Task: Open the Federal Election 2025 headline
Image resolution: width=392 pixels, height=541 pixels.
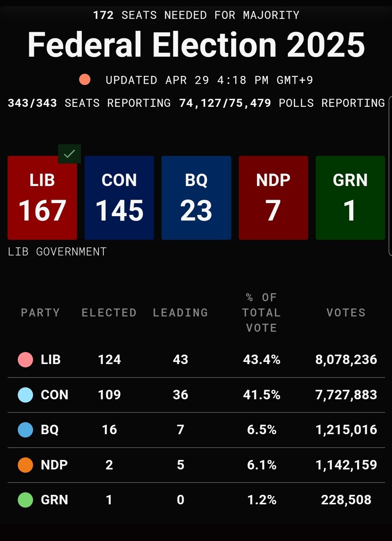Action: (196, 44)
